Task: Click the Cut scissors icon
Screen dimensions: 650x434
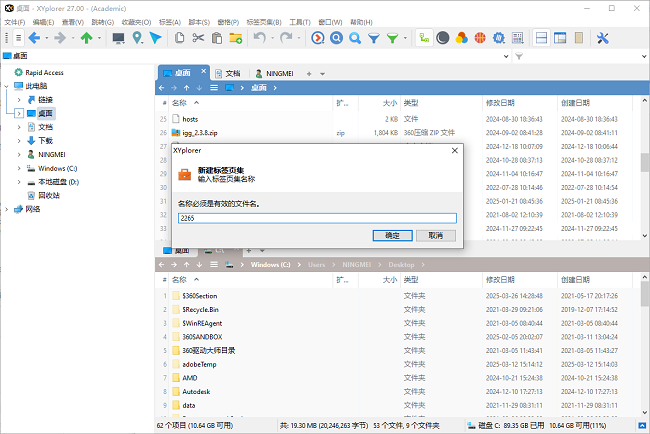Action: (x=198, y=38)
